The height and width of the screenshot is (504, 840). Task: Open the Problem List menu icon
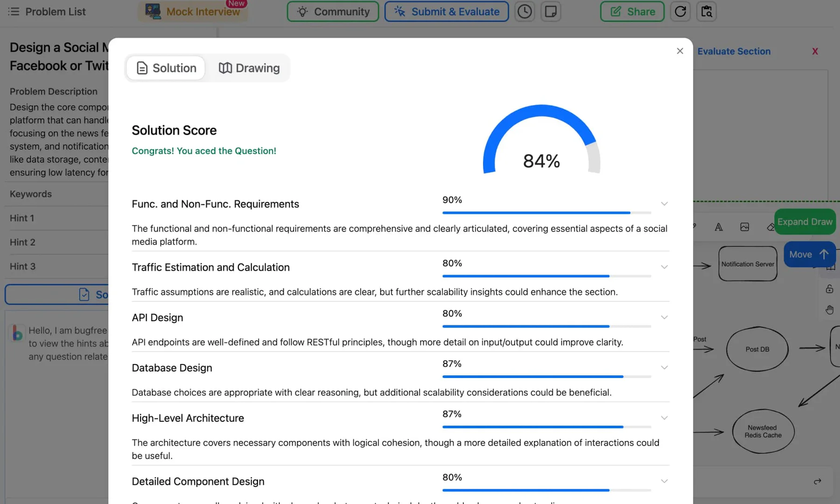pos(14,12)
